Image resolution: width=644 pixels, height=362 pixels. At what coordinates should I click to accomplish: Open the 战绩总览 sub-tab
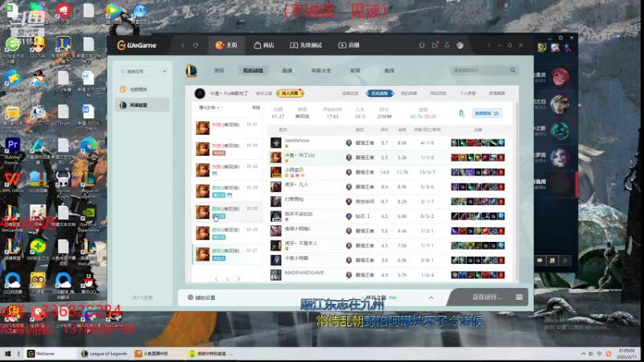coord(350,93)
